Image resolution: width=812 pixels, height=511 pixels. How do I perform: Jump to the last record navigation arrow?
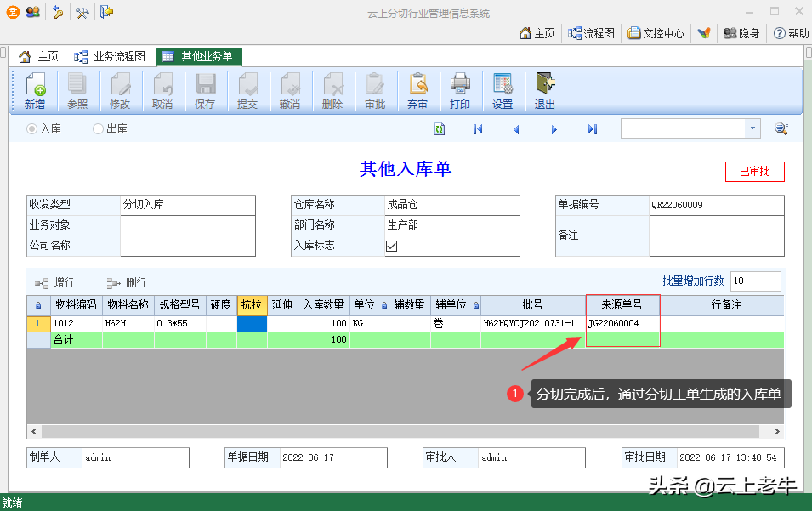(x=593, y=129)
